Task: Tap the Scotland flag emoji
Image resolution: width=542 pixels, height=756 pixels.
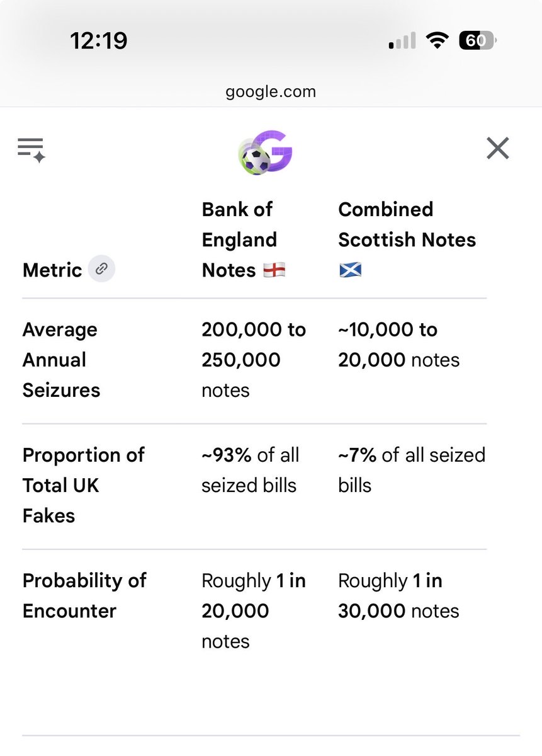Action: pyautogui.click(x=350, y=270)
